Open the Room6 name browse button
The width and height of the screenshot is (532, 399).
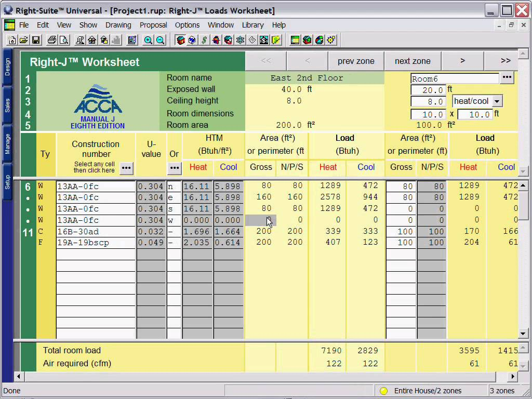[507, 78]
